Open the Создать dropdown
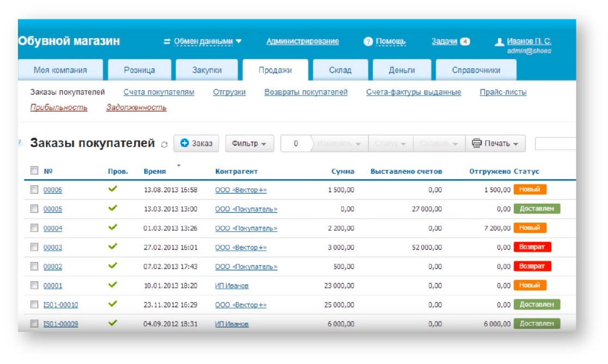The height and width of the screenshot is (364, 608). [439, 144]
